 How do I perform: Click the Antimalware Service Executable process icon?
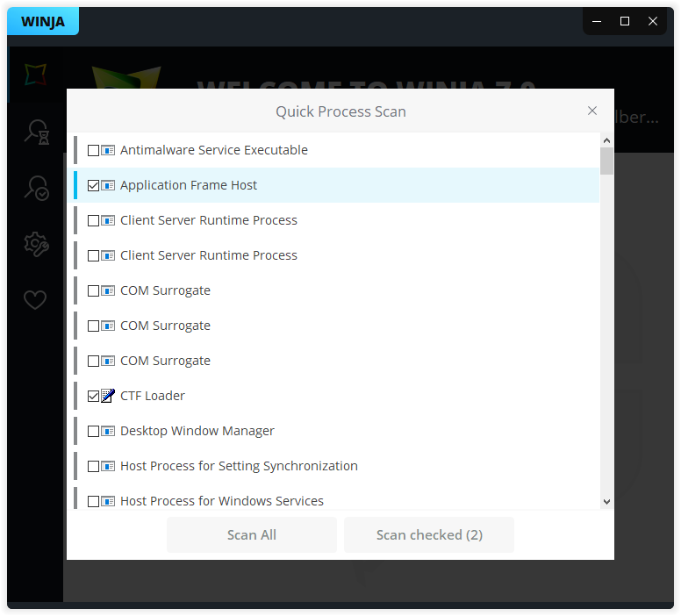point(108,150)
